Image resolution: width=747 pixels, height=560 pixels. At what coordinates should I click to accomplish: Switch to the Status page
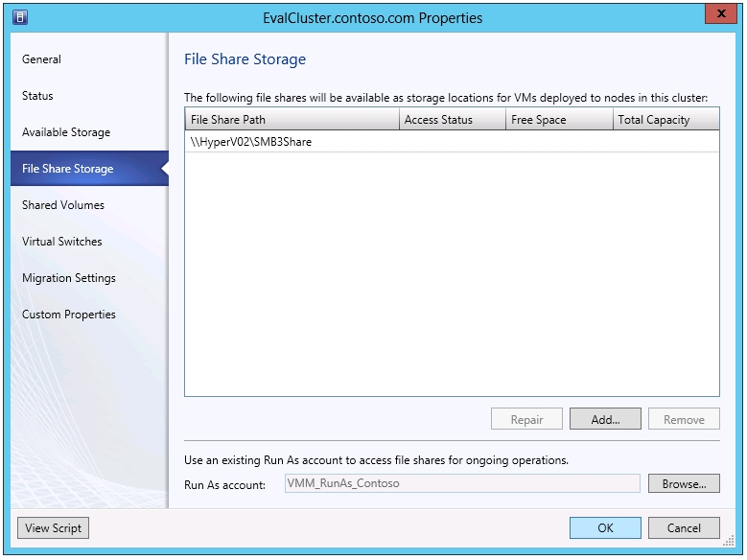(x=37, y=96)
